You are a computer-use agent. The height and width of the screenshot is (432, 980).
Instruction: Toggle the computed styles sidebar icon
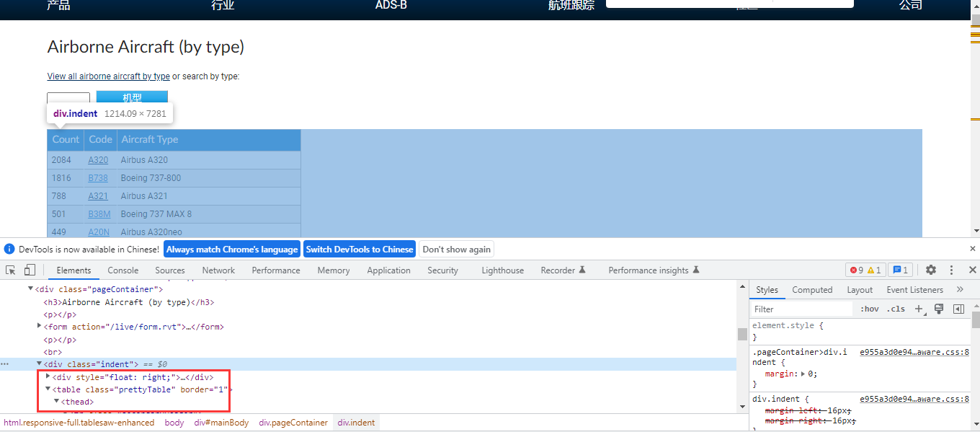tap(958, 309)
